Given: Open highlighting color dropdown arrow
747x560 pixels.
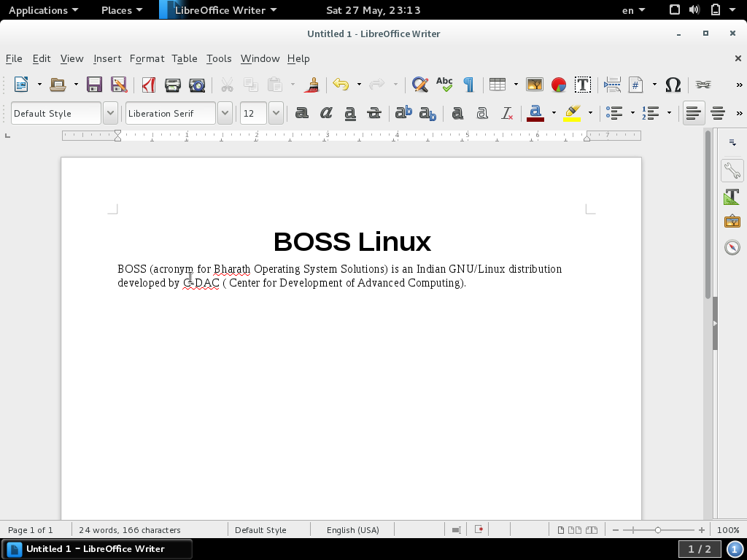Looking at the screenshot, I should coord(590,113).
